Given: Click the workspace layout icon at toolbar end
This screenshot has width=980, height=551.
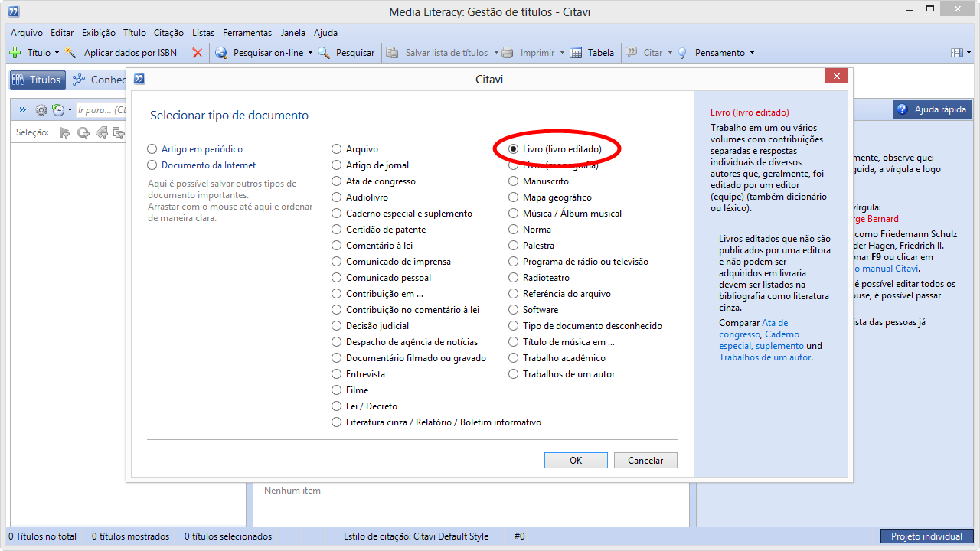Looking at the screenshot, I should pyautogui.click(x=956, y=53).
